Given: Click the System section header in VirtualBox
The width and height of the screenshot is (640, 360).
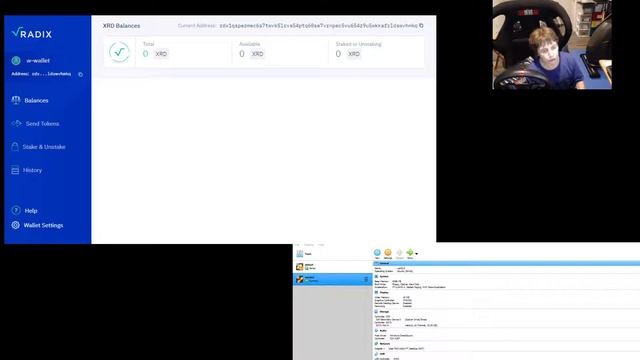Looking at the screenshot, I should pos(382,277).
